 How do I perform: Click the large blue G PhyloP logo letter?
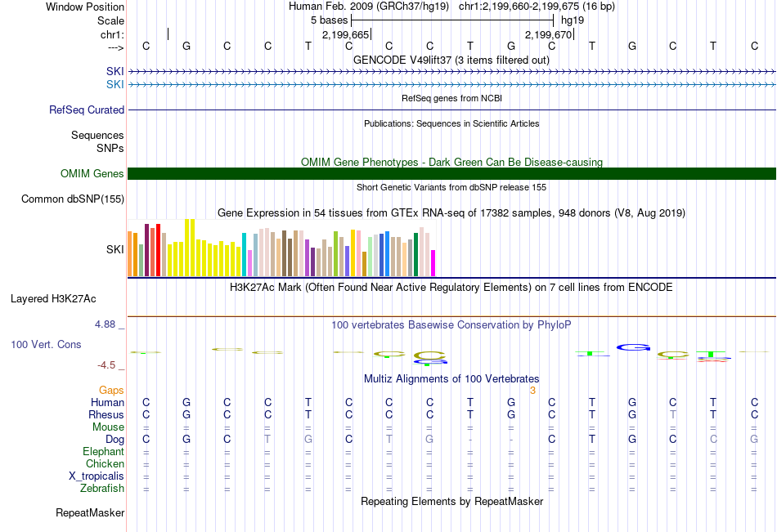point(633,347)
